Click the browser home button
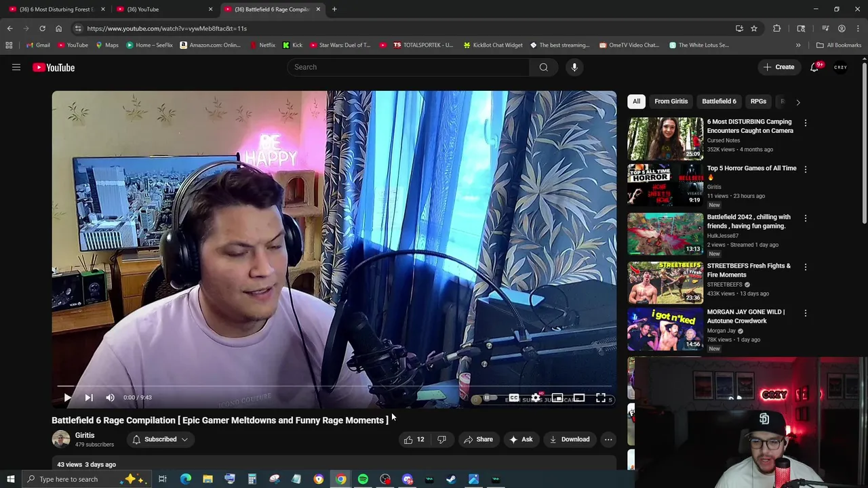The height and width of the screenshot is (488, 868). [58, 28]
